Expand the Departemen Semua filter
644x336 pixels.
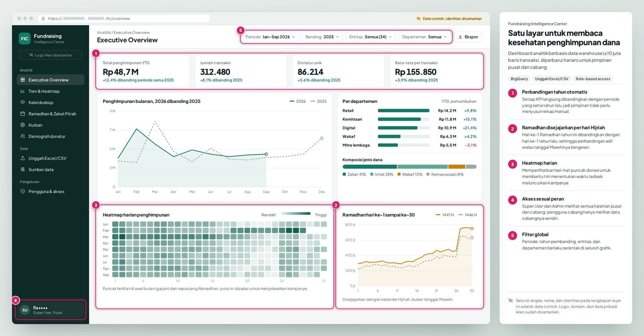424,37
